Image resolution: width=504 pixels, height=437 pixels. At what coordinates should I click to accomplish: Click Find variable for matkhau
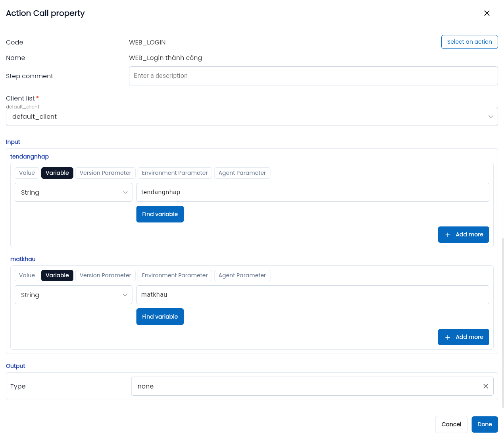click(160, 317)
